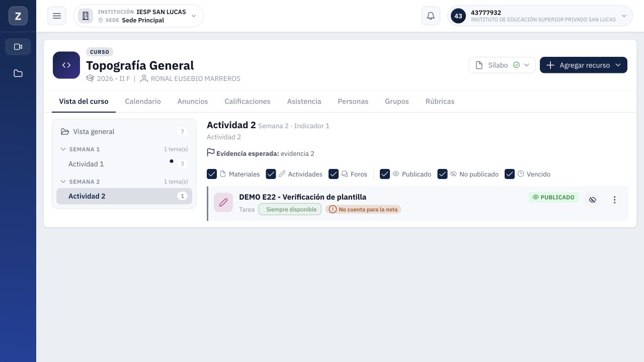Click the building institution icon
This screenshot has width=644, height=362.
tap(86, 16)
